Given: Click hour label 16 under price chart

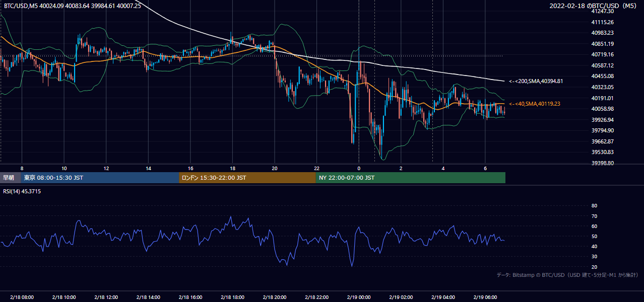Looking at the screenshot, I should tap(190, 168).
